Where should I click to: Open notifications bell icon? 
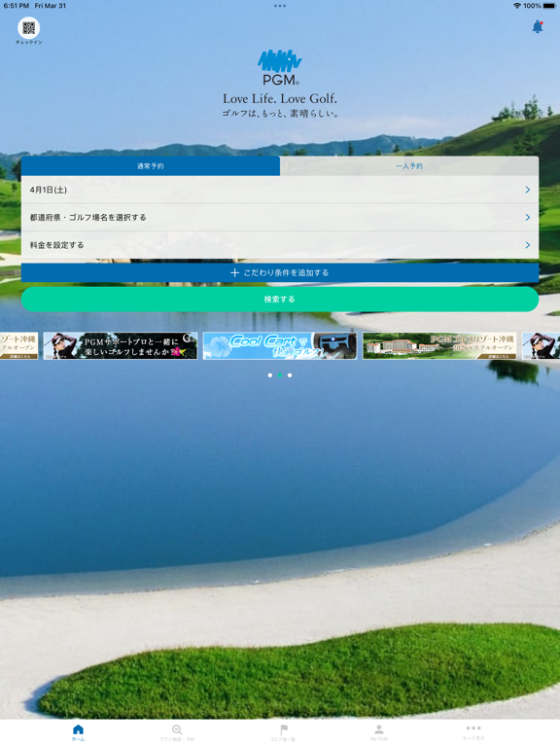[x=538, y=26]
